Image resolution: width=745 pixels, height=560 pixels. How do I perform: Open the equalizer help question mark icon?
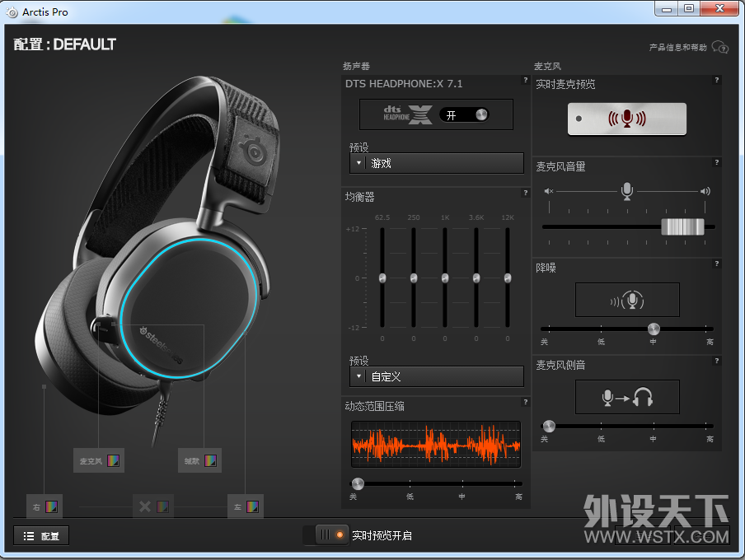526,193
